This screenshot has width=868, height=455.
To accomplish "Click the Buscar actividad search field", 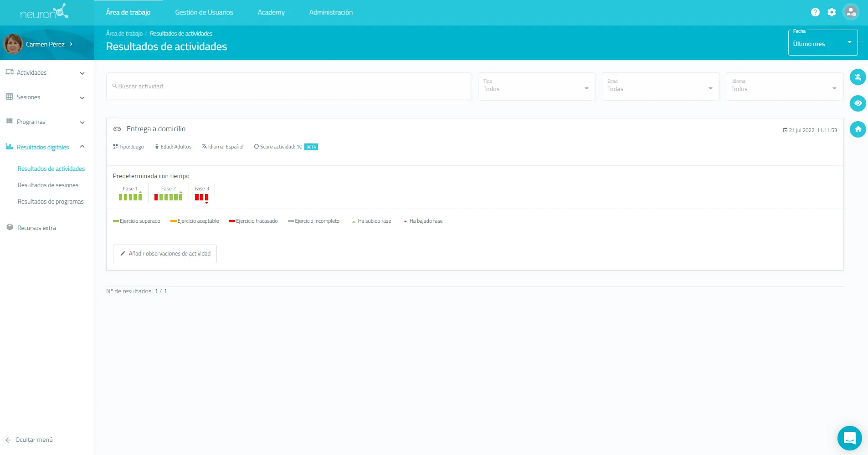I will click(289, 87).
